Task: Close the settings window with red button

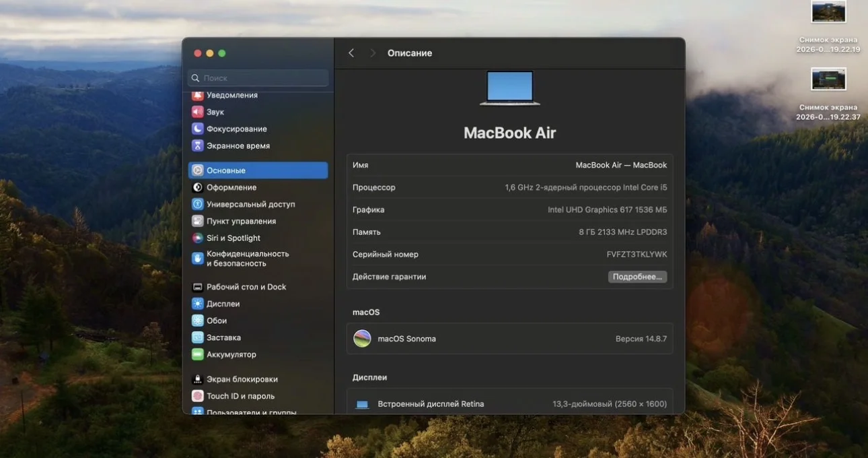Action: point(198,53)
